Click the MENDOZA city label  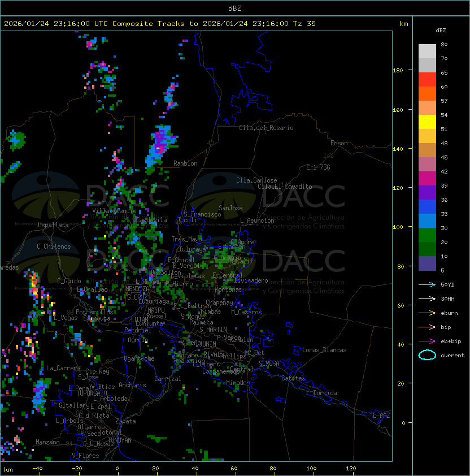(x=137, y=289)
